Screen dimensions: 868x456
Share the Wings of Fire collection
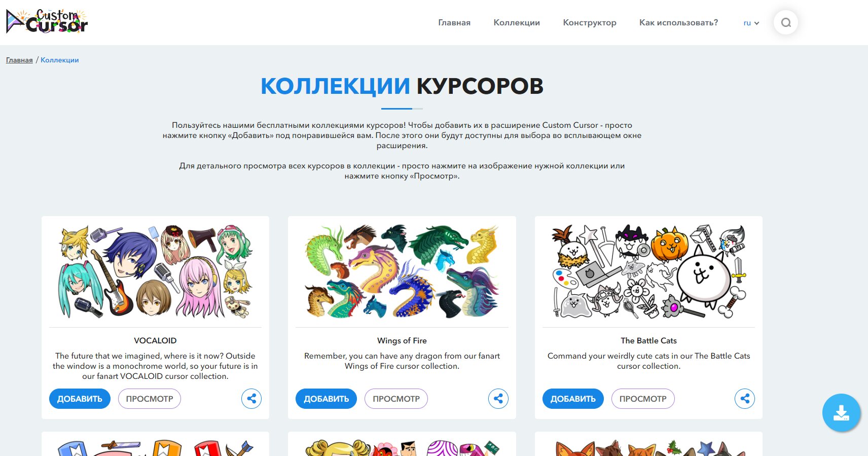[498, 399]
